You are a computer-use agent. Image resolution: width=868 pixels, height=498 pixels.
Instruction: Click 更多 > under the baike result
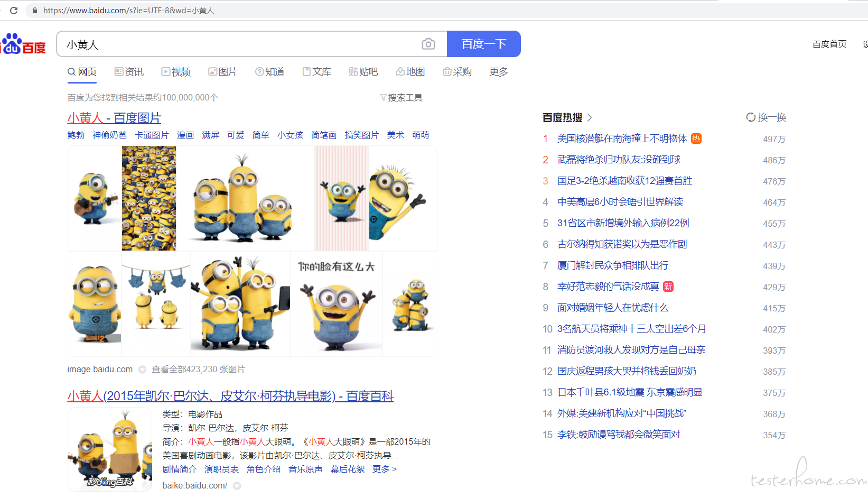(x=384, y=469)
